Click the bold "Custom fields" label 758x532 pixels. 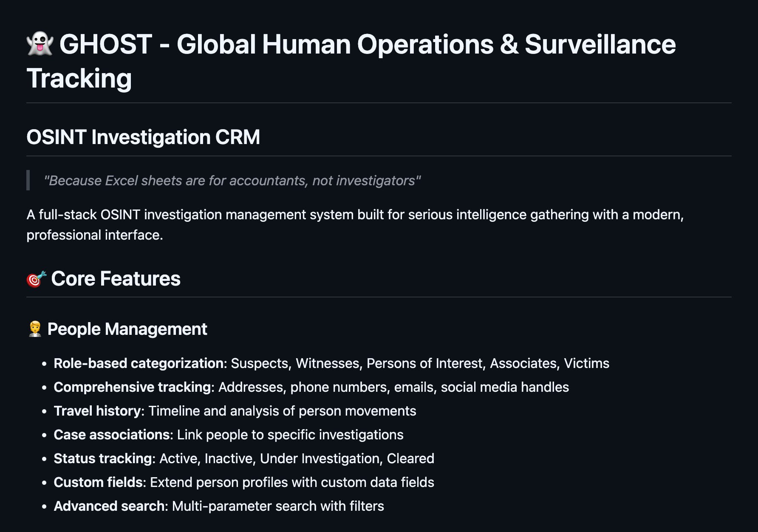coord(98,482)
